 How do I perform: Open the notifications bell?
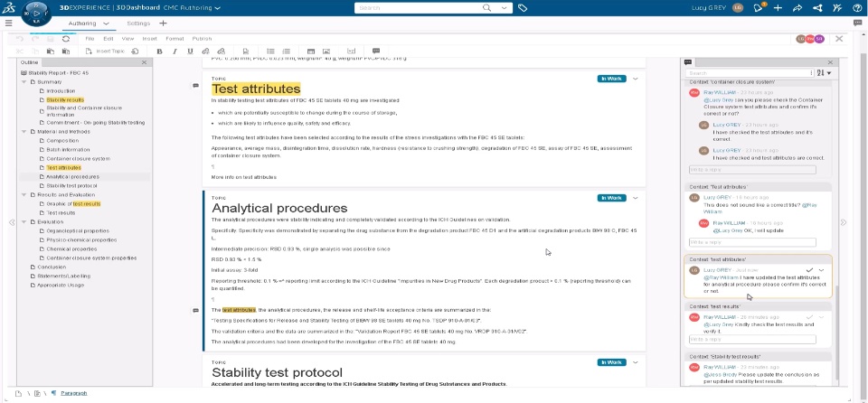(759, 8)
